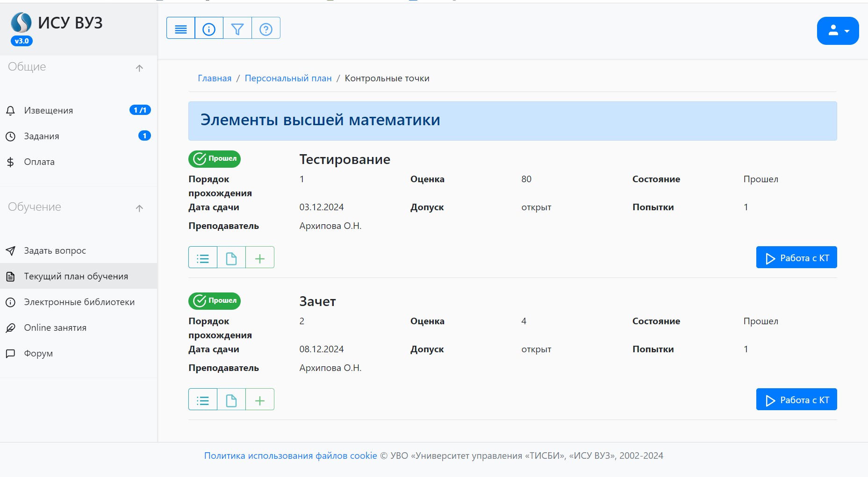Click plus icon under Тестирование section
The image size is (868, 477).
260,257
